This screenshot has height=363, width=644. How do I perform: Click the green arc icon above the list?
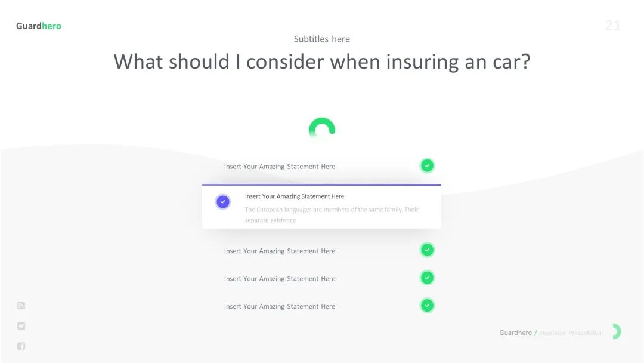[x=322, y=127]
